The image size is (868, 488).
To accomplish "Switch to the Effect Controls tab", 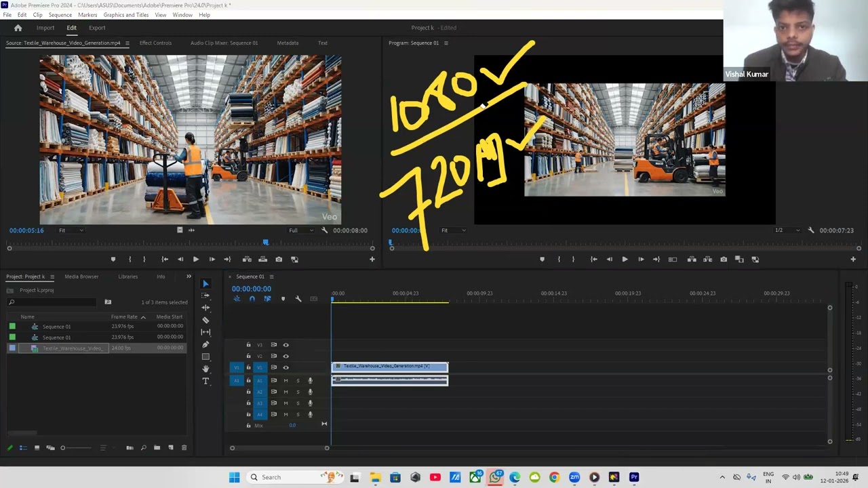I will (x=155, y=43).
